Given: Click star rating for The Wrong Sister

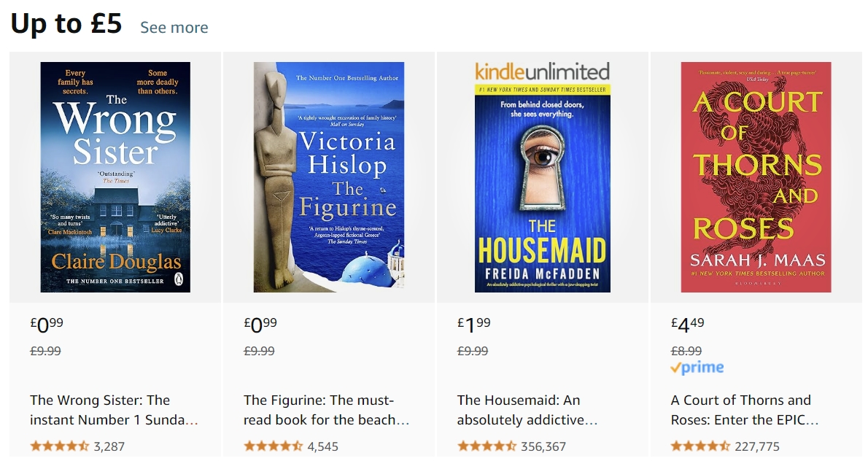Looking at the screenshot, I should [60, 446].
